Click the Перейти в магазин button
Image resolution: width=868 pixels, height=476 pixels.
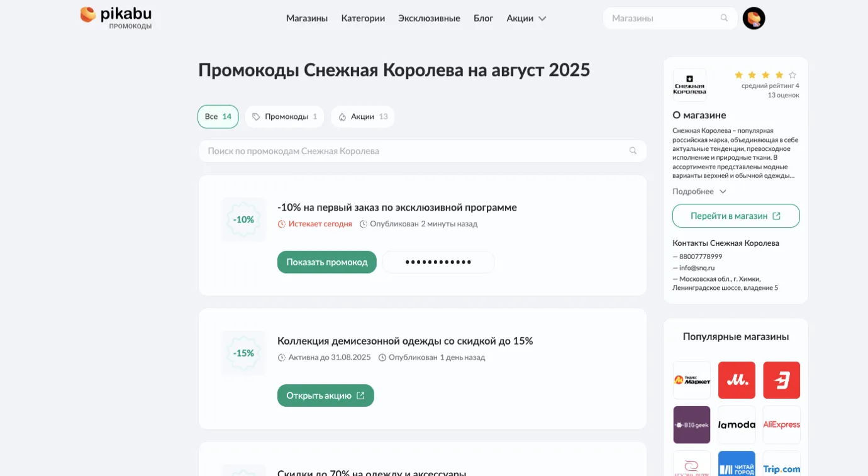tap(735, 216)
